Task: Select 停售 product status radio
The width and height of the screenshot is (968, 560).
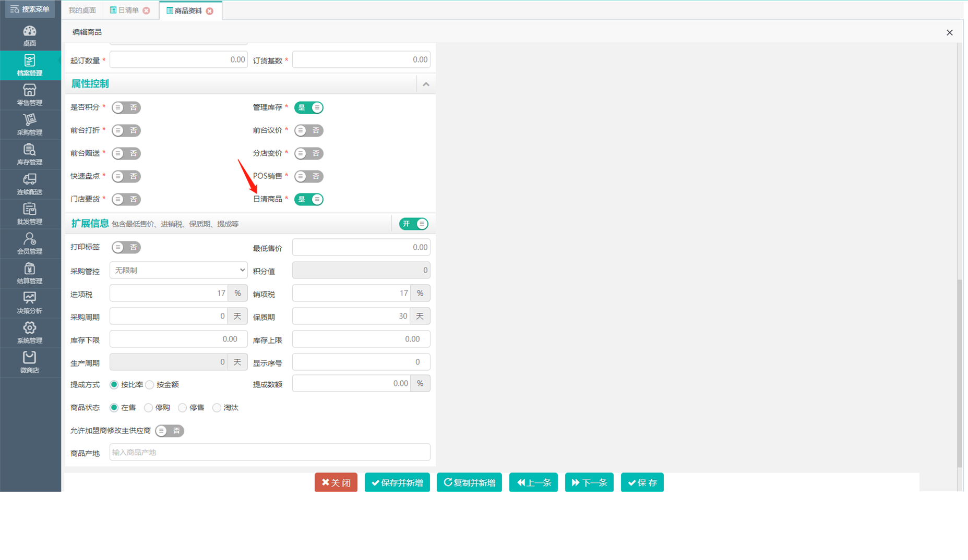Action: click(x=182, y=408)
